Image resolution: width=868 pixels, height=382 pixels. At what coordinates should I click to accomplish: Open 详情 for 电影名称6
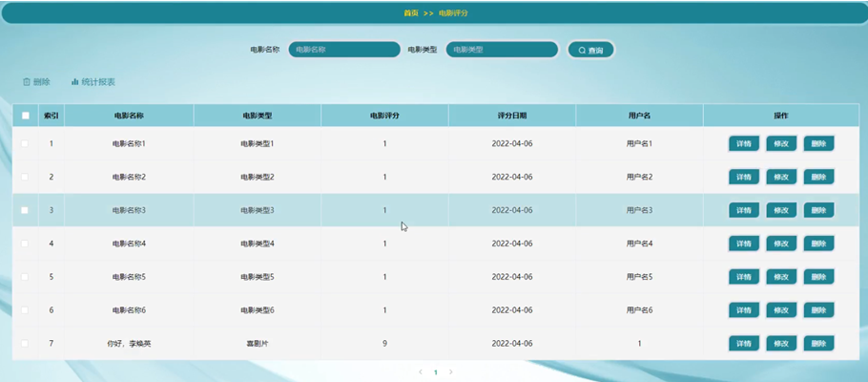[x=743, y=310]
